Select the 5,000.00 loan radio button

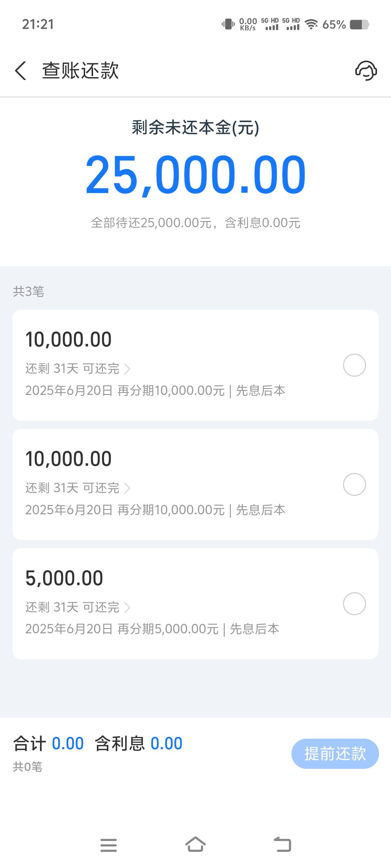pos(354,604)
